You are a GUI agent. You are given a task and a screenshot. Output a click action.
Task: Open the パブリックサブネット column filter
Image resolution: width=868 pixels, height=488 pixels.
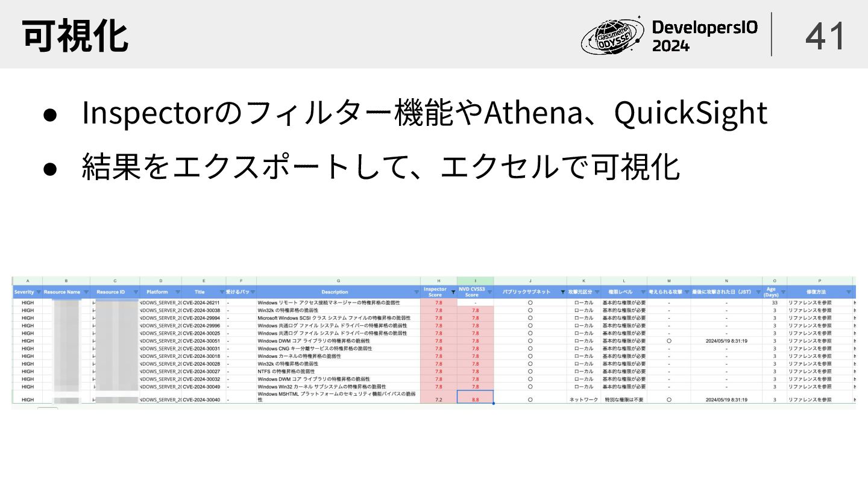pos(563,292)
